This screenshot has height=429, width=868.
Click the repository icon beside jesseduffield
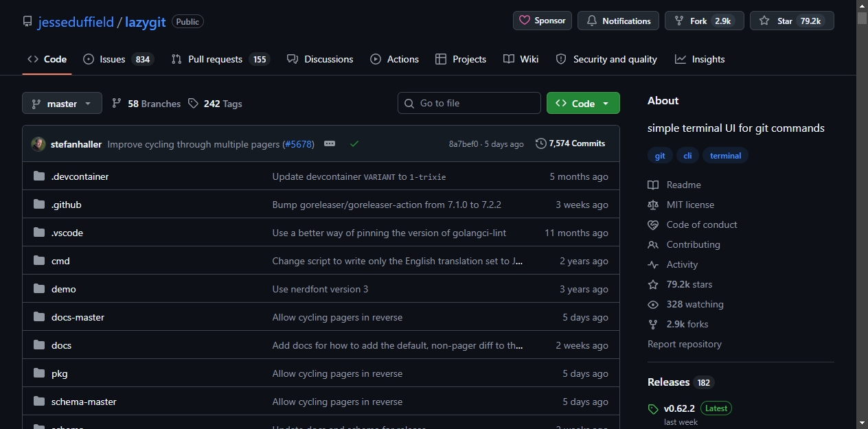(x=27, y=22)
